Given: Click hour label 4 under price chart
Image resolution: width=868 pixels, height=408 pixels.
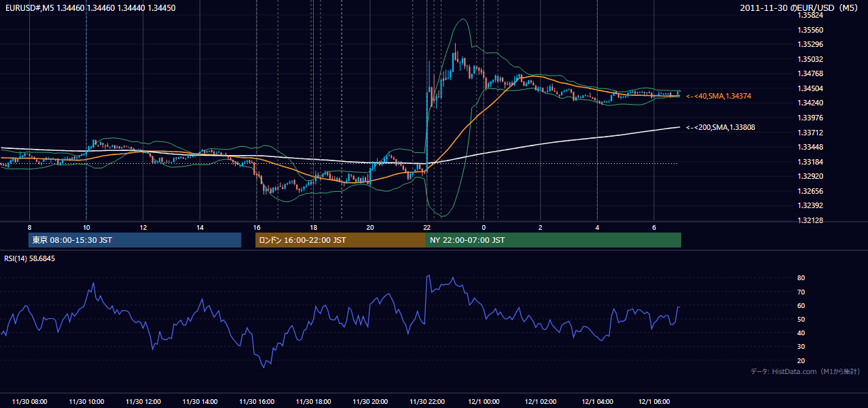Looking at the screenshot, I should tap(597, 227).
